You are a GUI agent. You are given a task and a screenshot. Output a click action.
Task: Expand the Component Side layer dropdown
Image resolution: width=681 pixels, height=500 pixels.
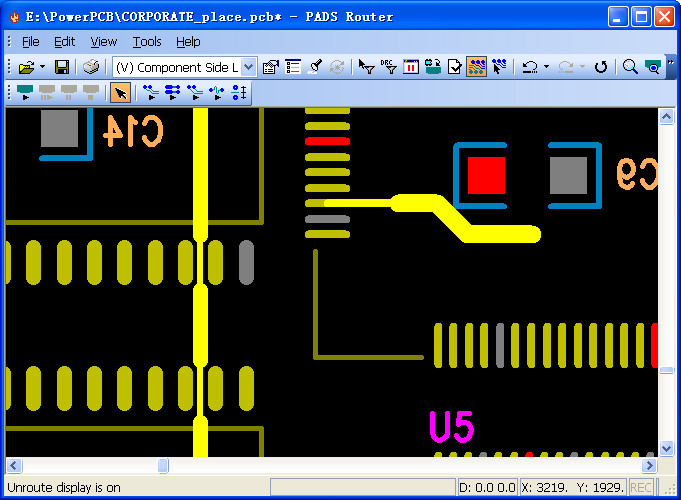tap(248, 67)
